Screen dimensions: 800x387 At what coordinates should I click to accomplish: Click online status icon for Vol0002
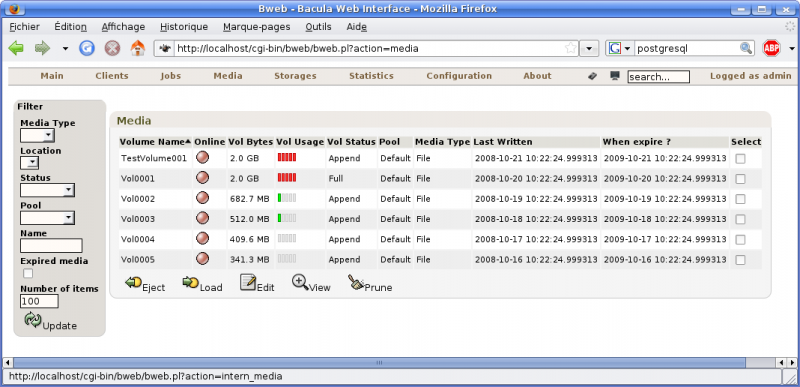tap(203, 198)
